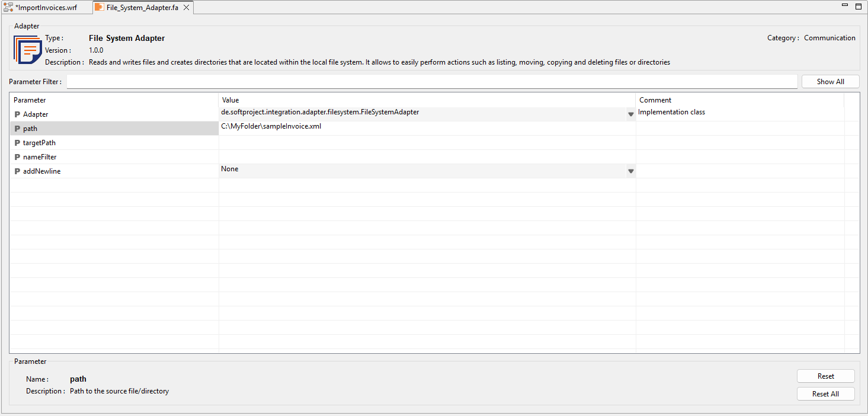868x416 pixels.
Task: Focus the Parameter Filter text field
Action: pyautogui.click(x=431, y=82)
